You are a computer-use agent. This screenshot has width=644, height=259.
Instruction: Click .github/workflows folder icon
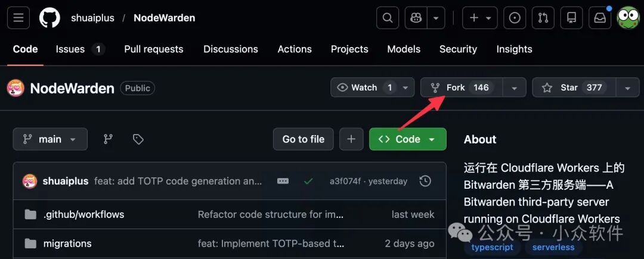(x=30, y=214)
